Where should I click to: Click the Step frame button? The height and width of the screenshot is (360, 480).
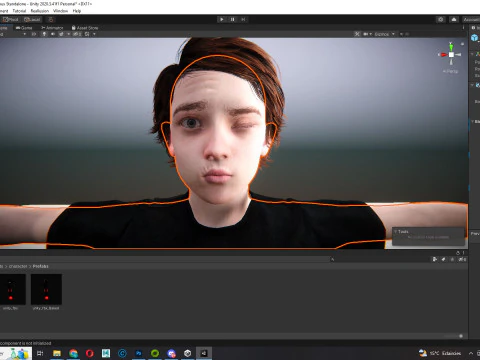pyautogui.click(x=243, y=19)
